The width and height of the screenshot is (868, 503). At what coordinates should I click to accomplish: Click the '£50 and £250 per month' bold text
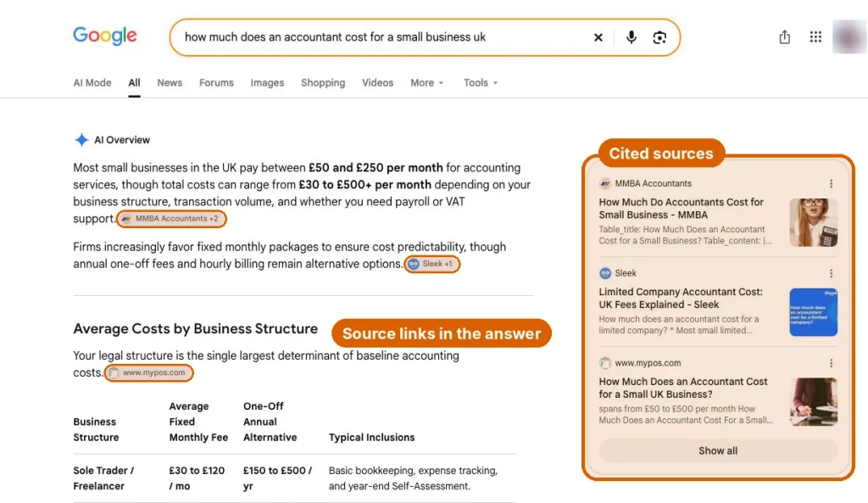pos(376,168)
